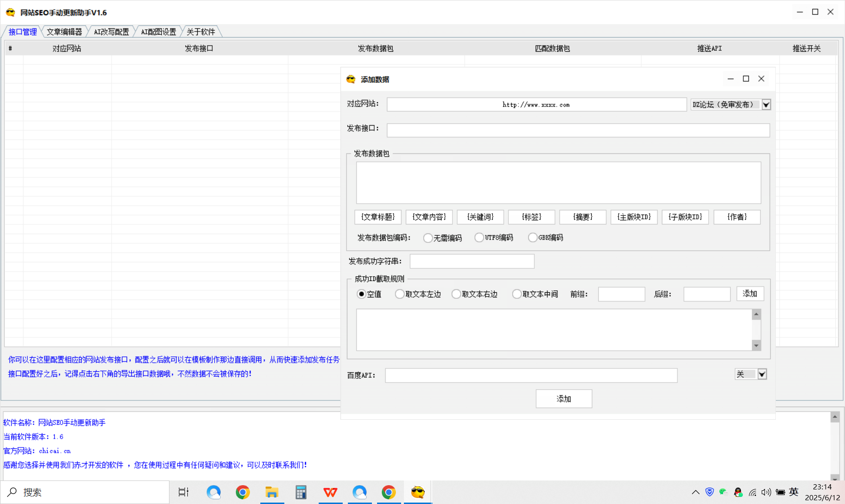
Task: Click the 百度API input field
Action: click(x=531, y=375)
